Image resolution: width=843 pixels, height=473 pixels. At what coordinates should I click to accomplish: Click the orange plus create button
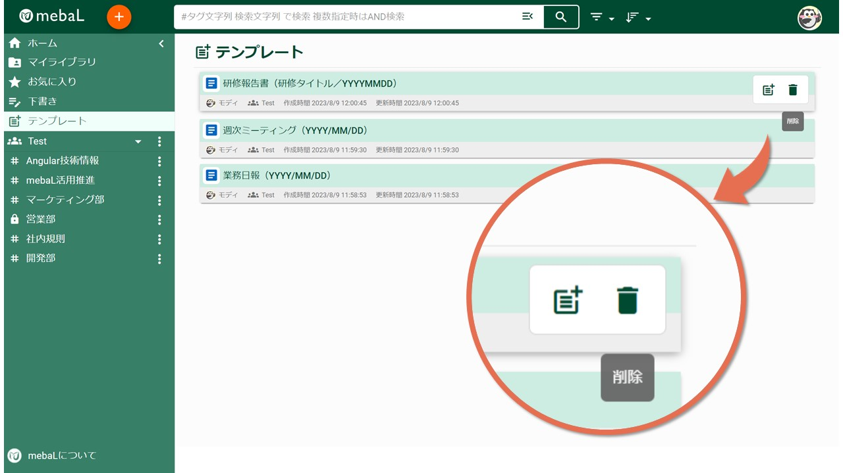pyautogui.click(x=118, y=17)
